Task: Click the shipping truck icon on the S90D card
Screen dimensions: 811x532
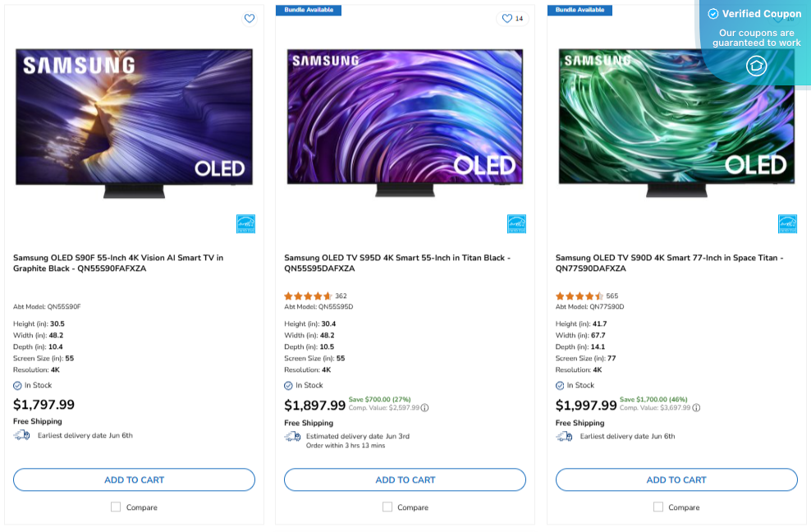Action: coord(564,436)
